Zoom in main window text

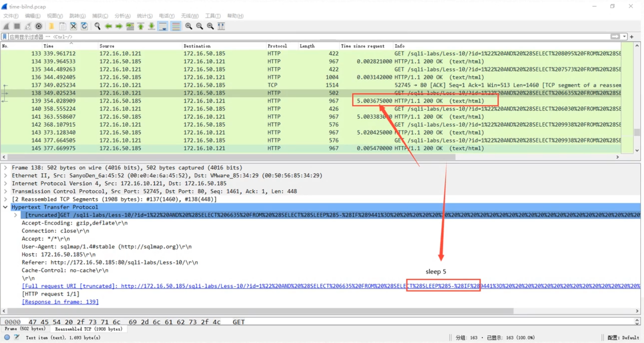(189, 26)
